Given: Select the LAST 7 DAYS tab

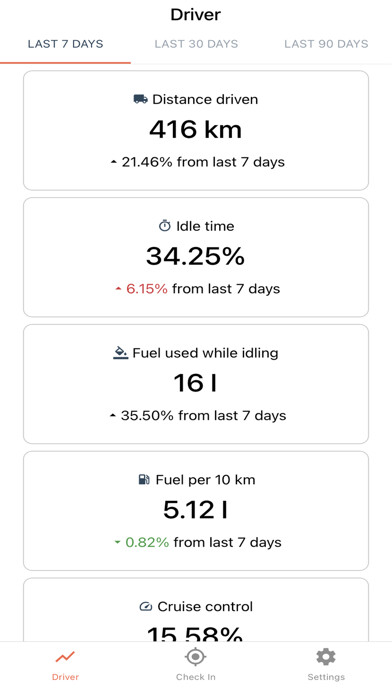Looking at the screenshot, I should (65, 44).
